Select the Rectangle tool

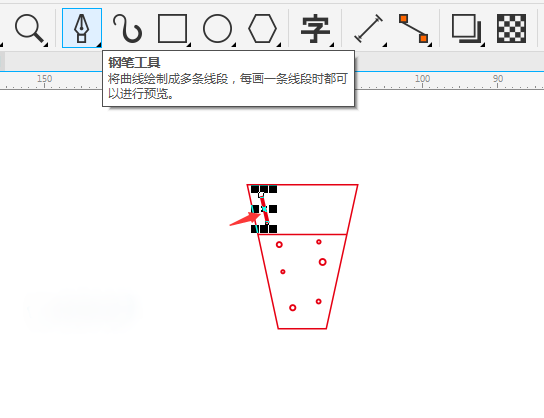172,28
